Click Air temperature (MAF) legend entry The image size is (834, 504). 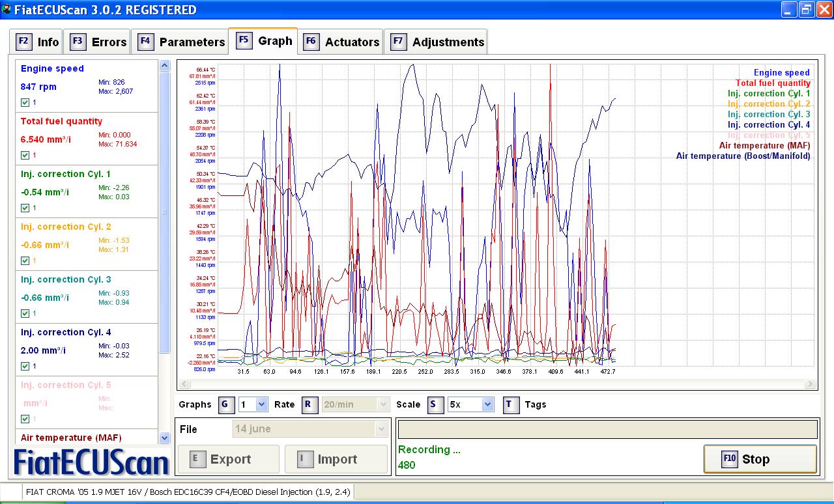[x=764, y=146]
